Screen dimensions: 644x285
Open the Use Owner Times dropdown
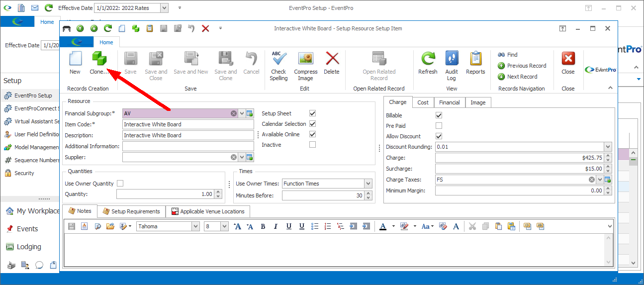click(368, 184)
